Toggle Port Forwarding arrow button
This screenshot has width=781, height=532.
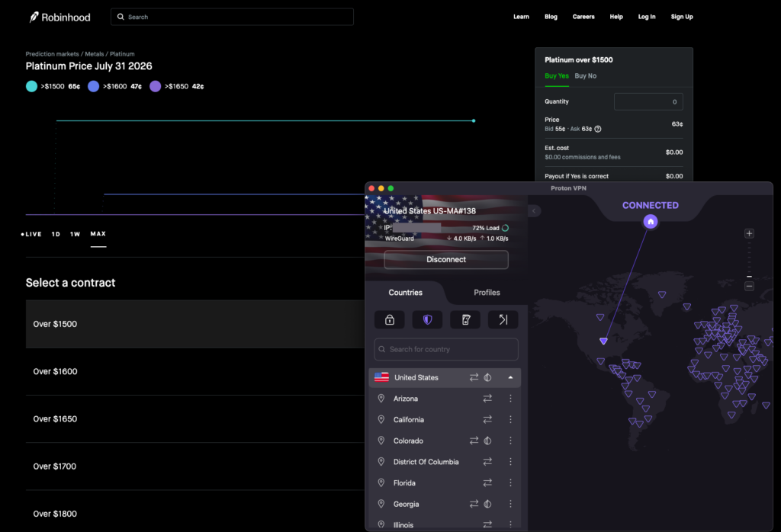pyautogui.click(x=503, y=319)
